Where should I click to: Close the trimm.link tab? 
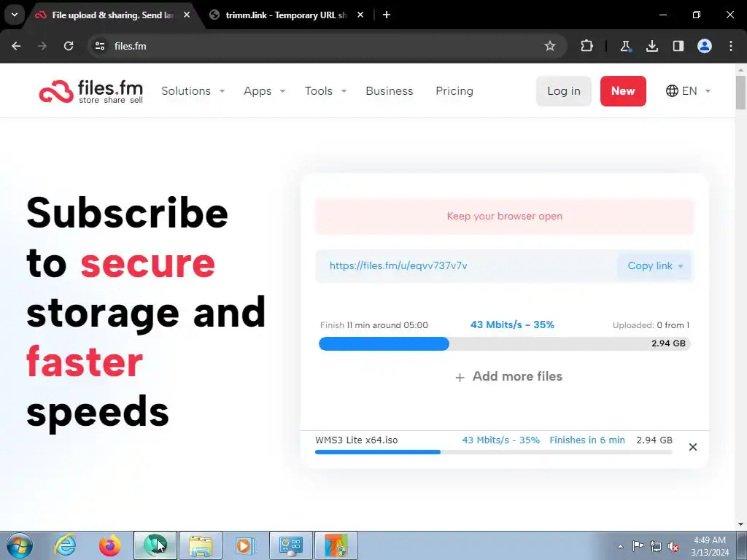tap(360, 15)
